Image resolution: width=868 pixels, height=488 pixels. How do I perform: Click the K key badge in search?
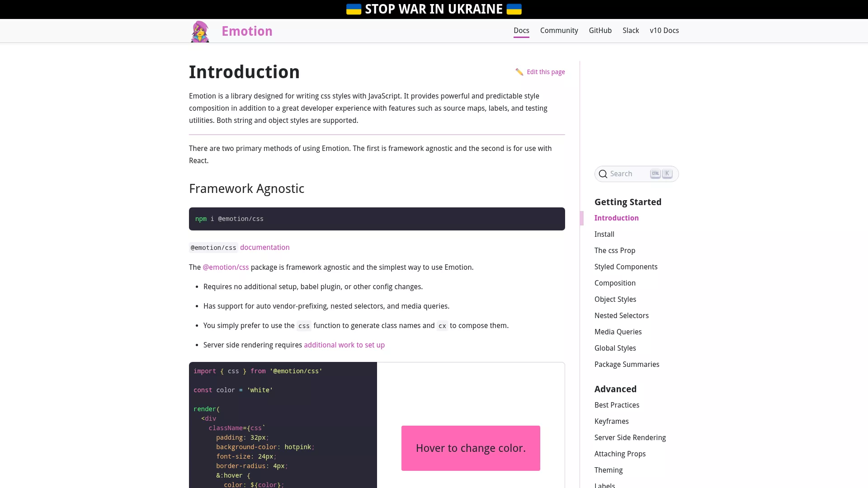pos(667,174)
